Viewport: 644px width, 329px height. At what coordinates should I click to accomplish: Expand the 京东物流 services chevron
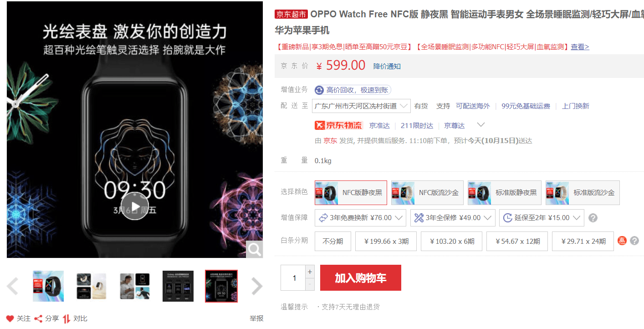point(480,125)
